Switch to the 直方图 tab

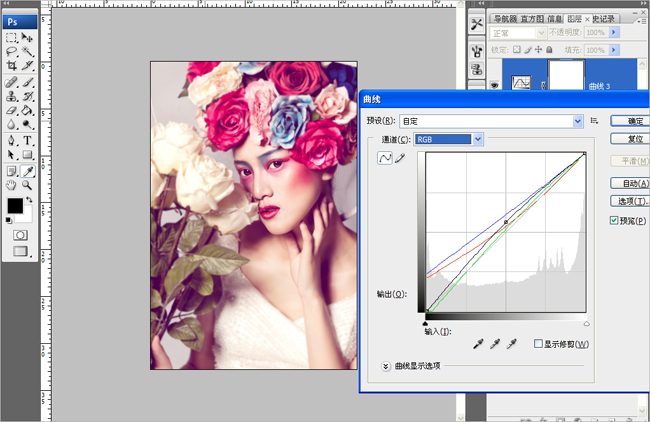coord(532,19)
